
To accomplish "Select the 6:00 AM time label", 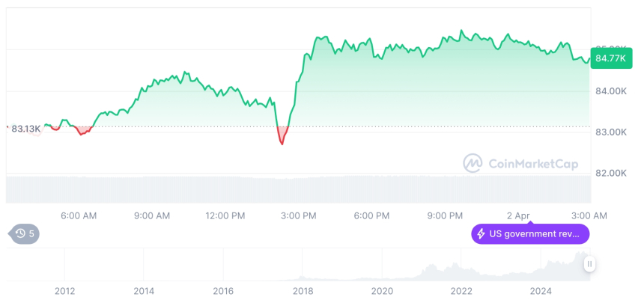I will 79,215.
